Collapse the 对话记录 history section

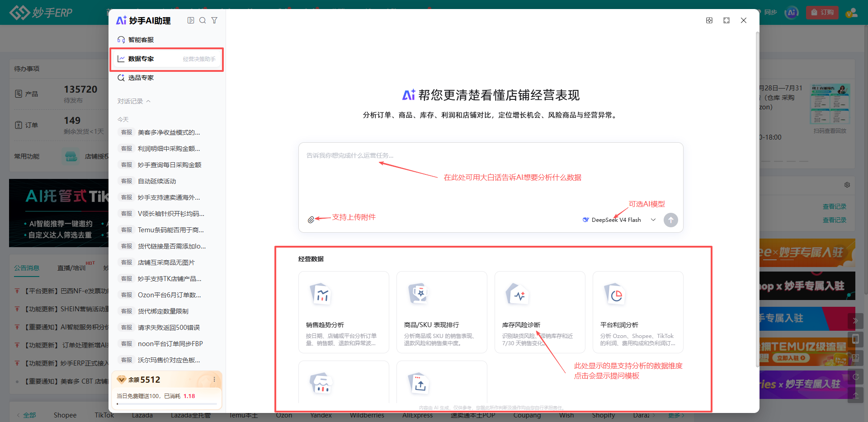coord(134,101)
